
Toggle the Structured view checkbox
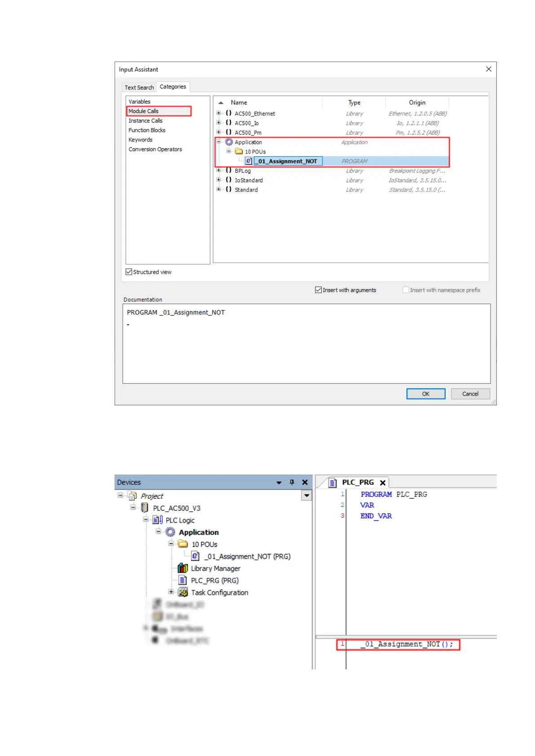coord(129,272)
